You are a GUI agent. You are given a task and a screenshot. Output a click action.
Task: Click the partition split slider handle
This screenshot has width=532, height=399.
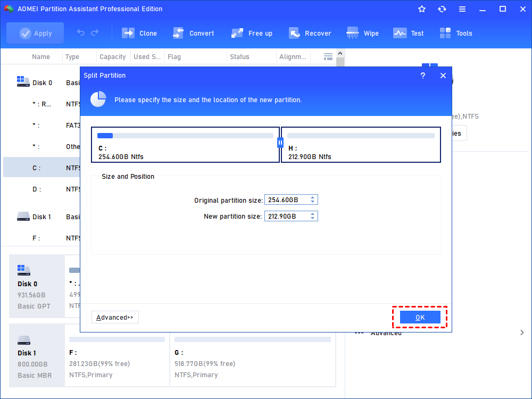(280, 143)
